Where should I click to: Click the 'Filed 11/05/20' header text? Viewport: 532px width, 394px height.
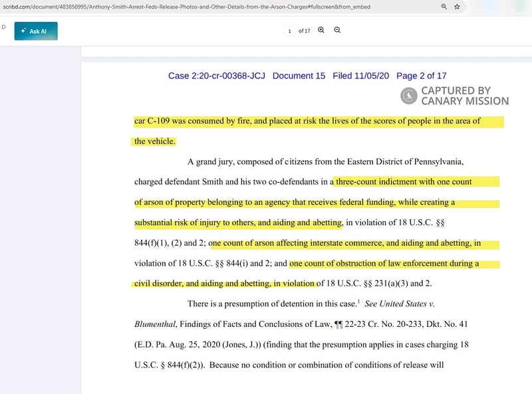point(360,76)
